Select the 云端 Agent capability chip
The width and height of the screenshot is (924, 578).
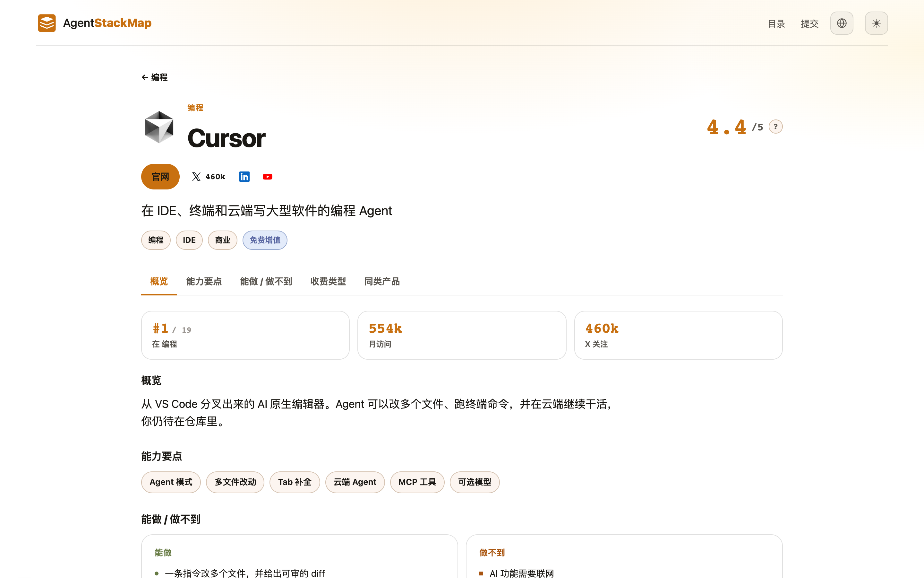355,482
